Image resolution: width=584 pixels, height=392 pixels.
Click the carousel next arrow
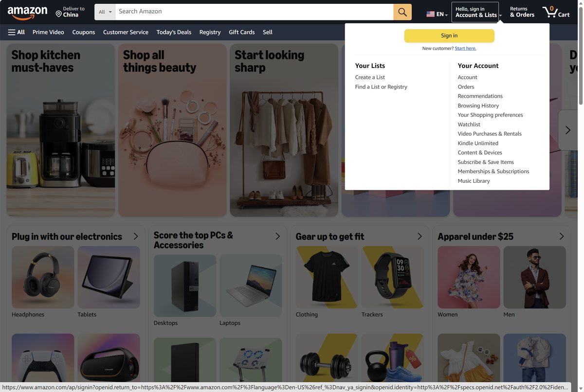[567, 130]
